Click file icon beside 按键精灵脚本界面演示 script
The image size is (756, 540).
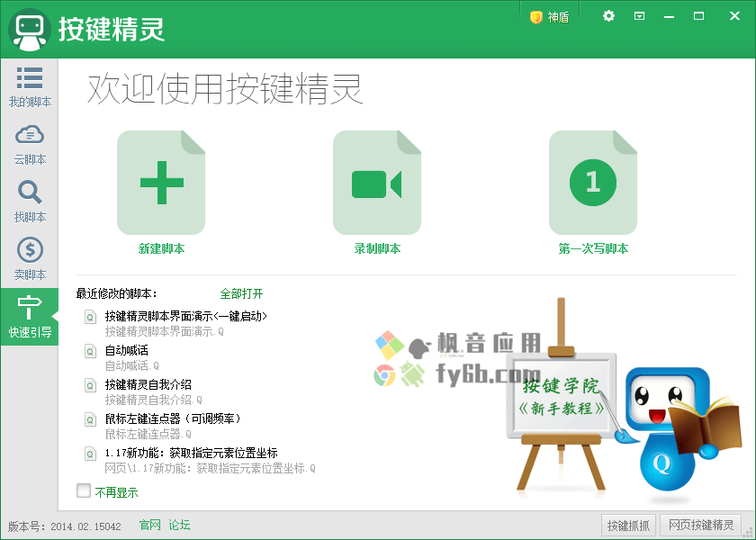90,317
